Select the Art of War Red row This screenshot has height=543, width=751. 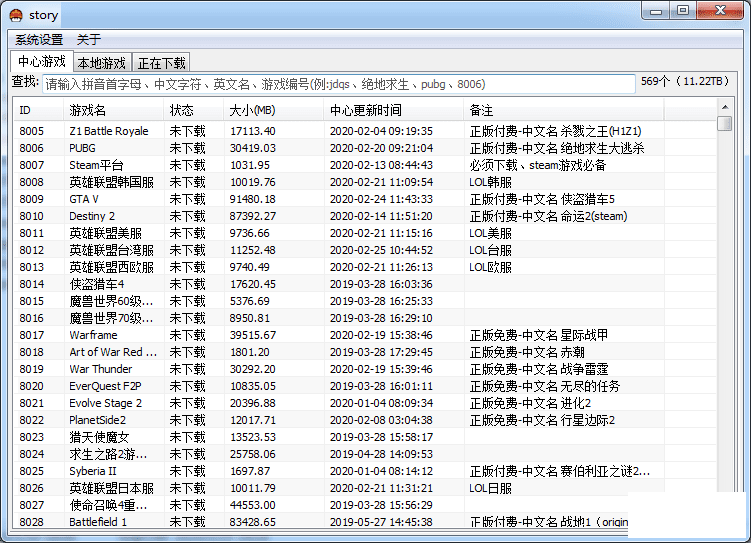coord(364,352)
